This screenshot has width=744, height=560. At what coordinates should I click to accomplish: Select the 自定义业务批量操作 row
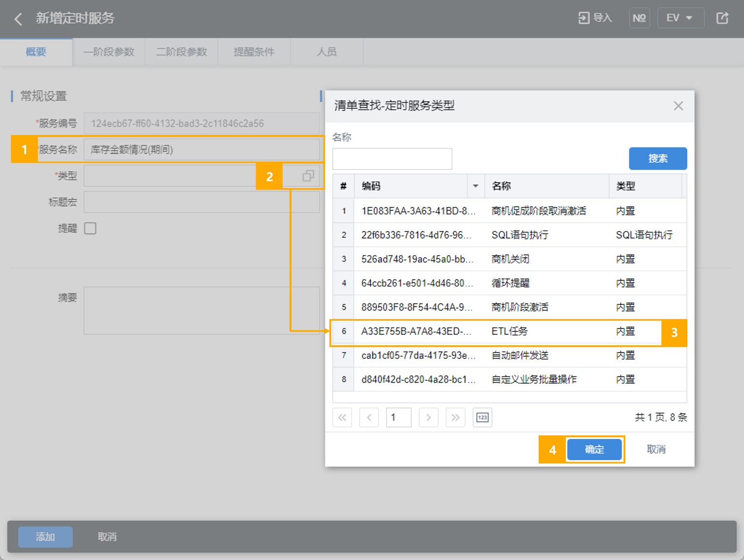510,380
